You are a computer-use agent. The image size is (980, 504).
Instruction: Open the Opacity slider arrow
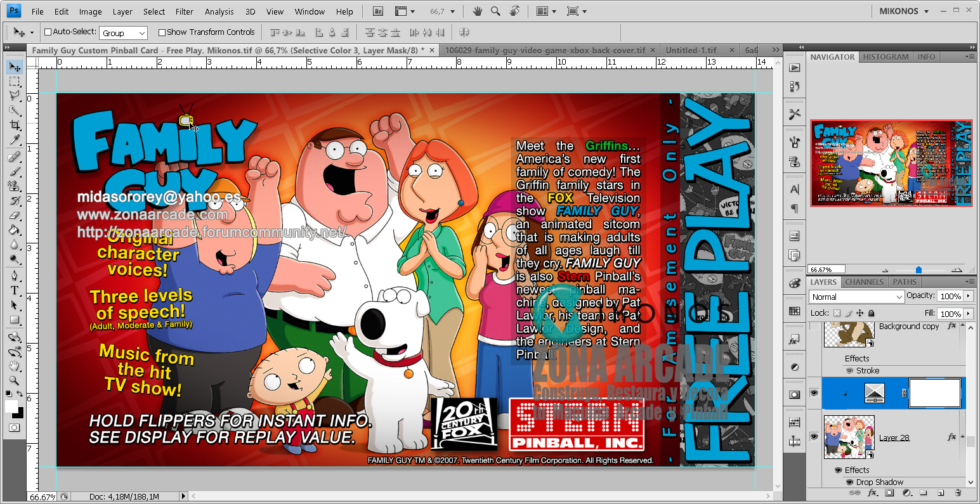(968, 296)
